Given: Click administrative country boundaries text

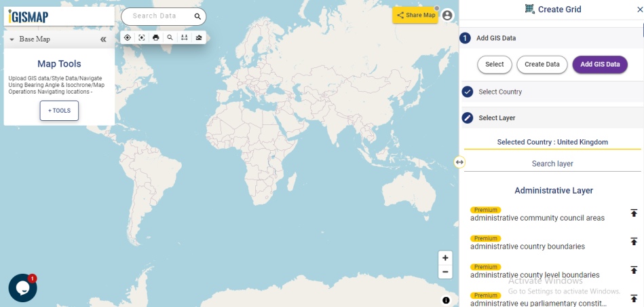Looking at the screenshot, I should [527, 247].
